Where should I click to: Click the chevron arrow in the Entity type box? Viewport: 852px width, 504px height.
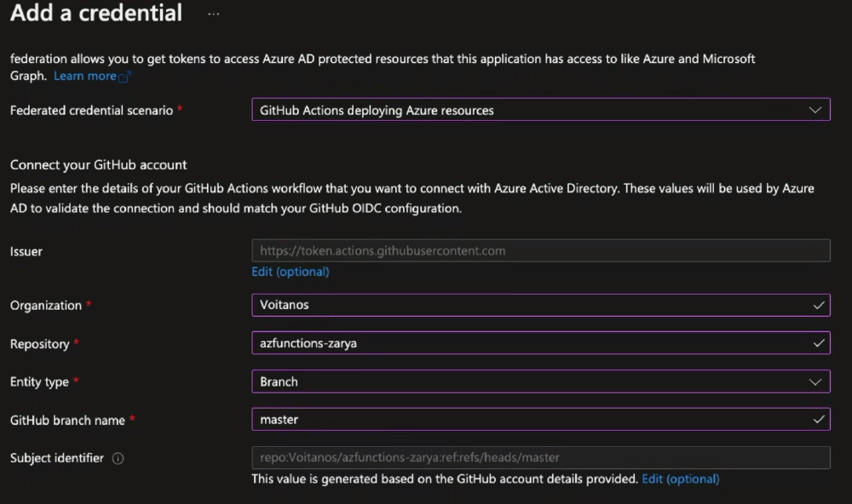pos(815,381)
